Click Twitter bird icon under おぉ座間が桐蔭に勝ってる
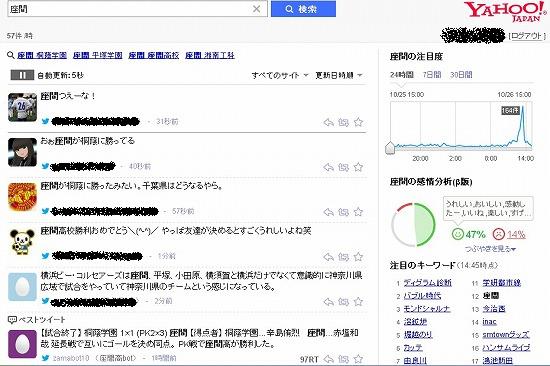 click(x=45, y=166)
